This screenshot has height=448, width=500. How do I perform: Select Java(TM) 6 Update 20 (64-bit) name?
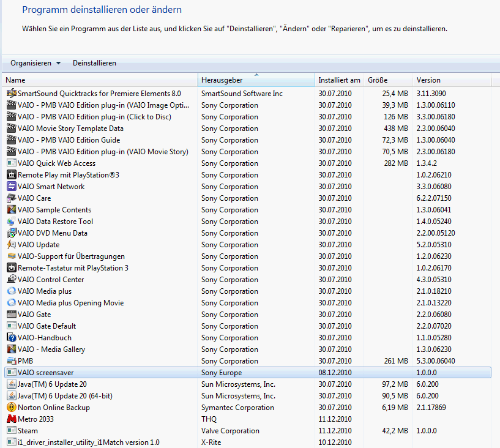tap(65, 396)
